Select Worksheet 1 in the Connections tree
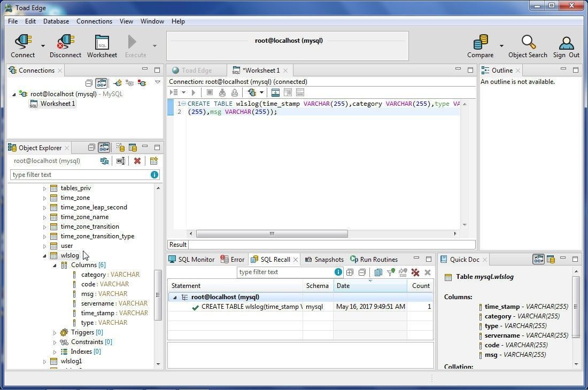The height and width of the screenshot is (390, 588). point(52,104)
